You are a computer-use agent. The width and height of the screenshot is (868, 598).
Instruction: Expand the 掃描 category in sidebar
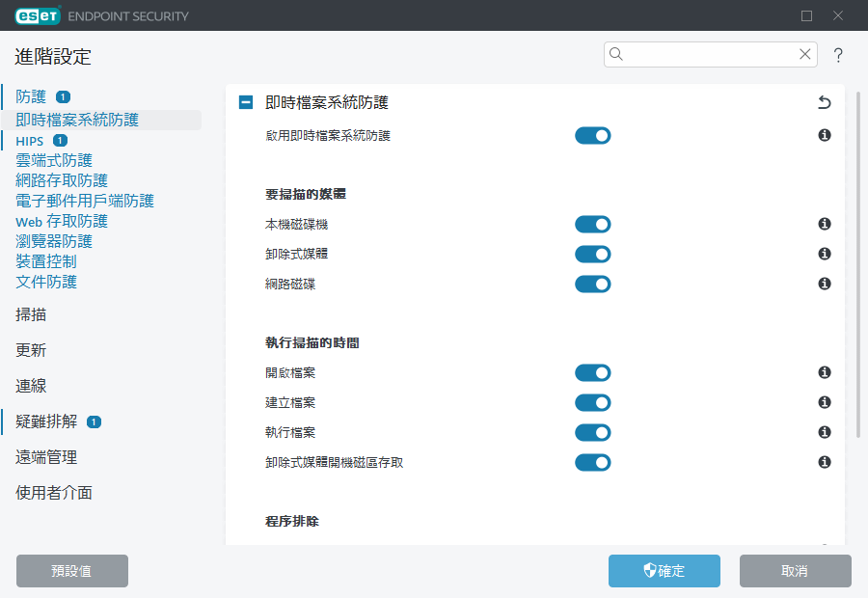click(31, 314)
